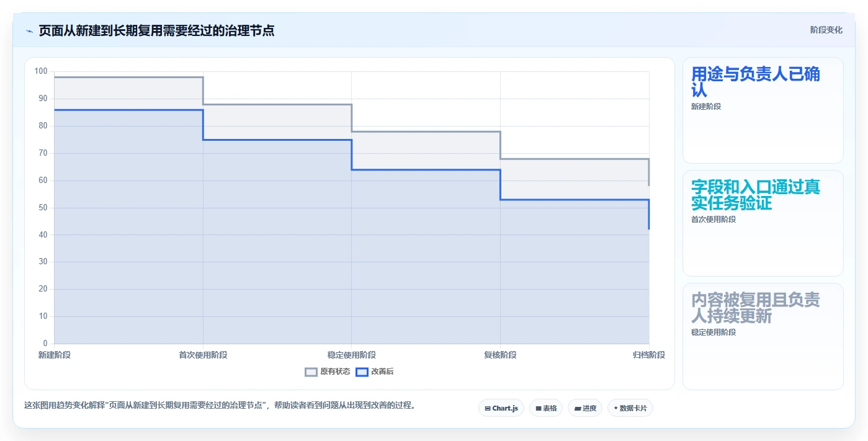Click the 阶段变化 label in the header
This screenshot has height=441, width=868.
coord(826,30)
